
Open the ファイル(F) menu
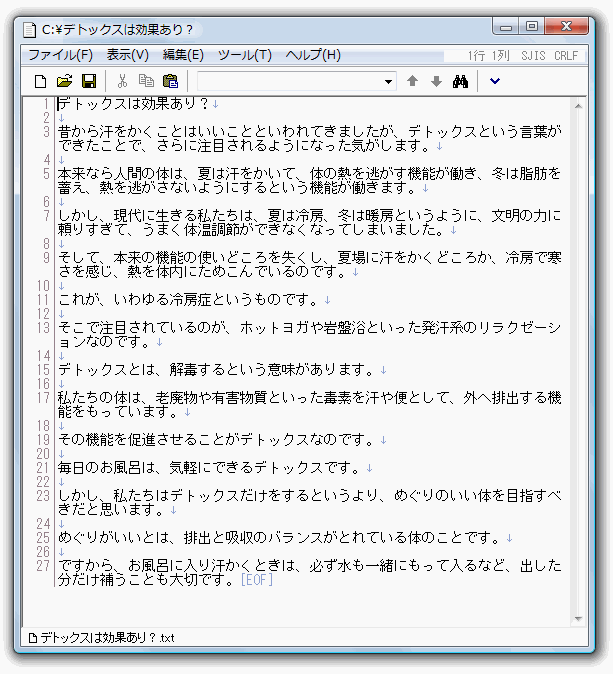61,55
